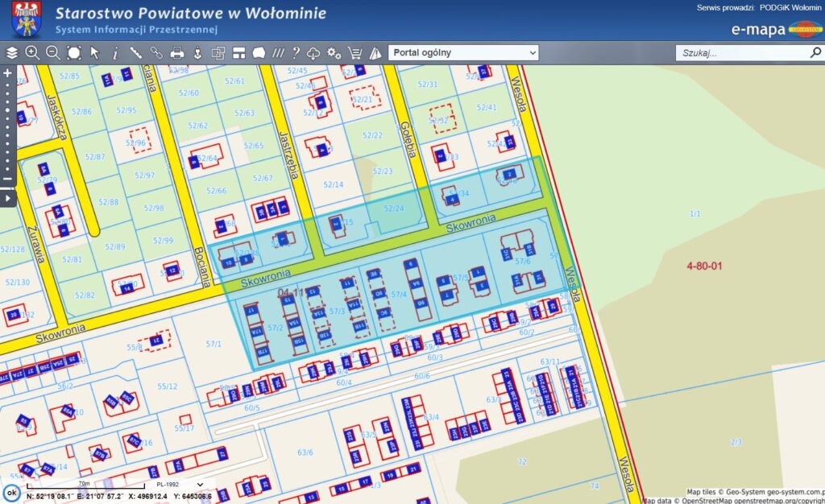825x504 pixels.
Task: Open settings gears in toolbar
Action: (334, 53)
